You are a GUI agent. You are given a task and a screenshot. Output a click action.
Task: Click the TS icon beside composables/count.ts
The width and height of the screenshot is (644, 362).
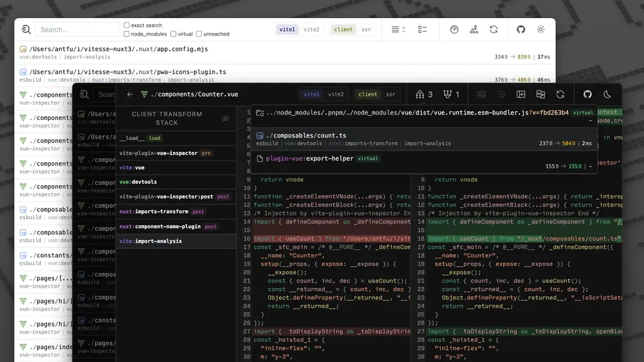point(260,135)
